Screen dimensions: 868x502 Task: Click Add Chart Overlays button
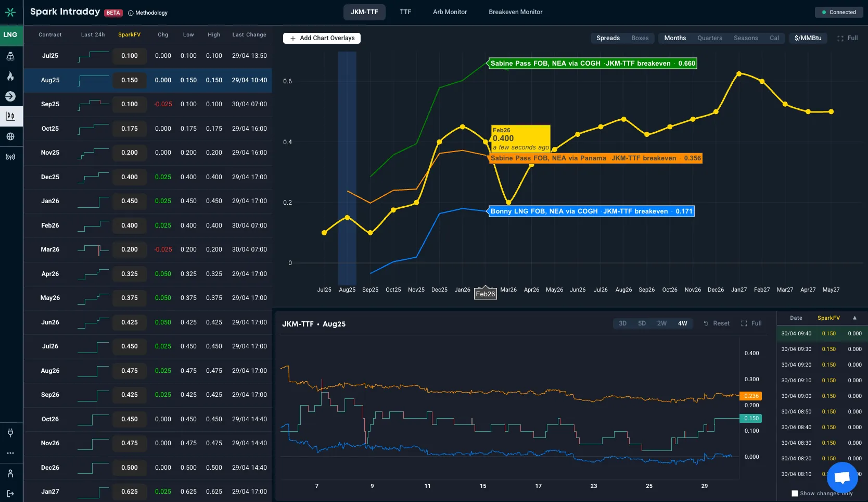(x=322, y=38)
